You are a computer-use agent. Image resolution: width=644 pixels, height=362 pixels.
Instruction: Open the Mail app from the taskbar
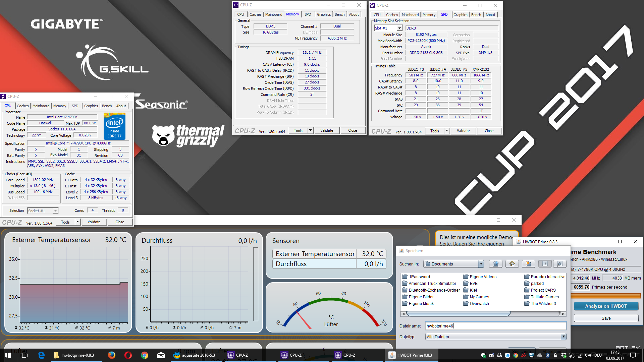click(x=161, y=355)
